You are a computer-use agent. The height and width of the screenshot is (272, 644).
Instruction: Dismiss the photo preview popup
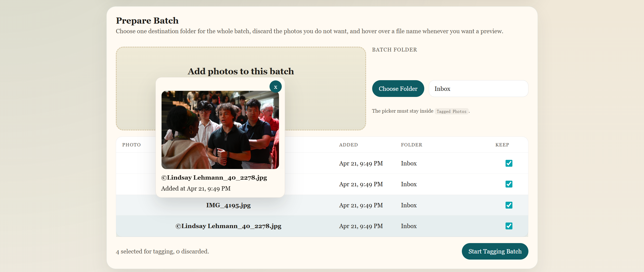click(275, 87)
